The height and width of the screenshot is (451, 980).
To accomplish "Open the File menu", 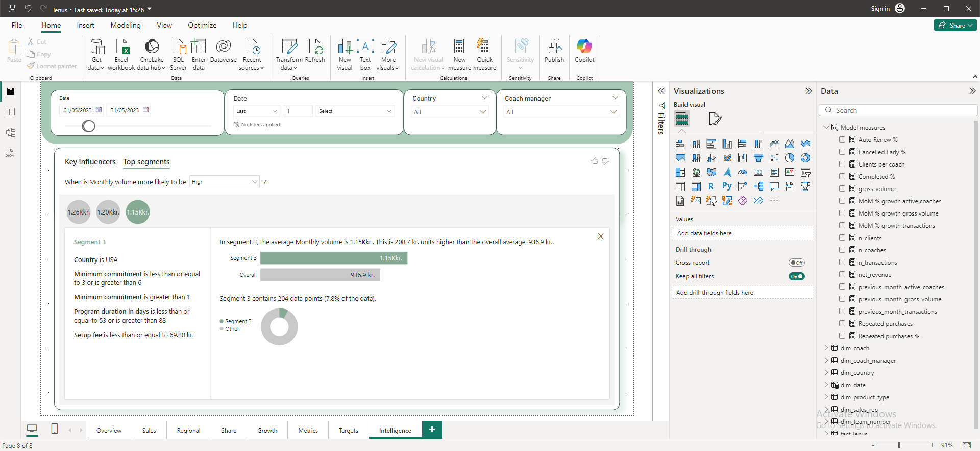I will click(17, 25).
